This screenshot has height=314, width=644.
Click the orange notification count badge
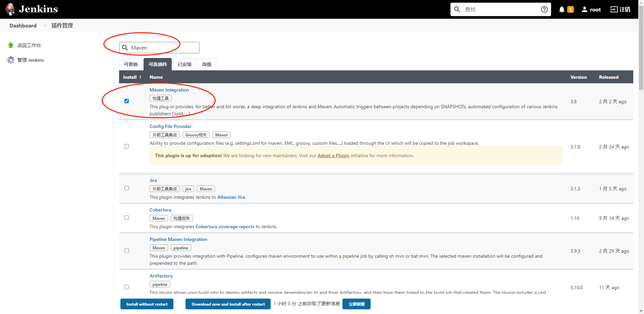[x=570, y=9]
